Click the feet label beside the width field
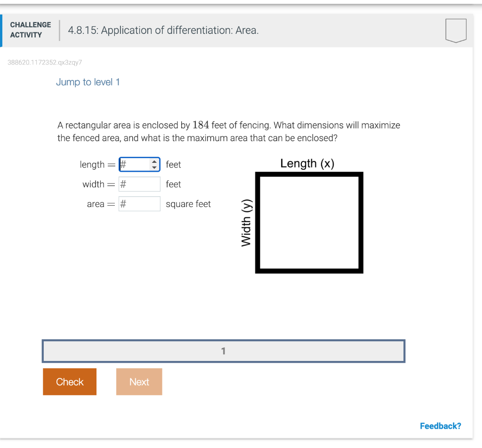This screenshot has height=448, width=482. tap(173, 184)
